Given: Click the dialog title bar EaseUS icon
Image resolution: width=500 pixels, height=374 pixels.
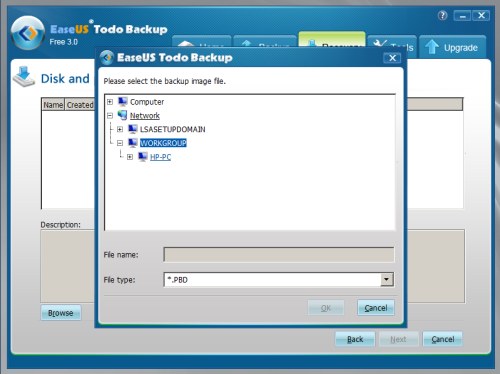Looking at the screenshot, I should click(x=107, y=58).
